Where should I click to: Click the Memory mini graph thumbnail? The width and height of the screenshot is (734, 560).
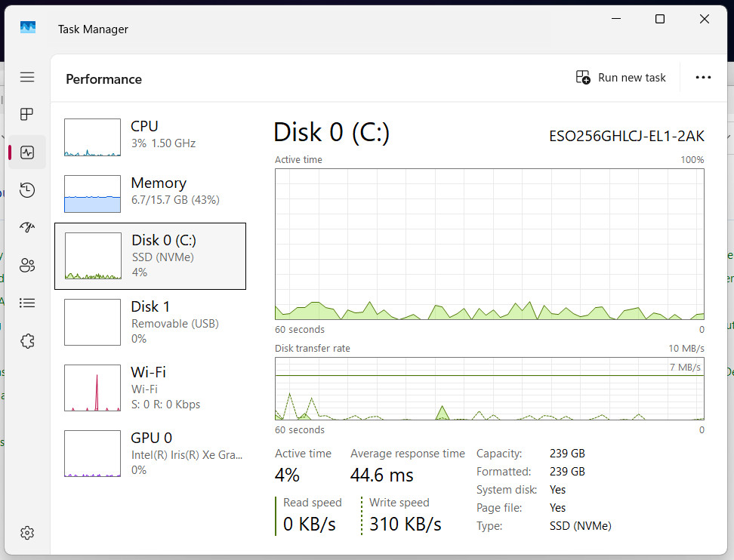(92, 194)
